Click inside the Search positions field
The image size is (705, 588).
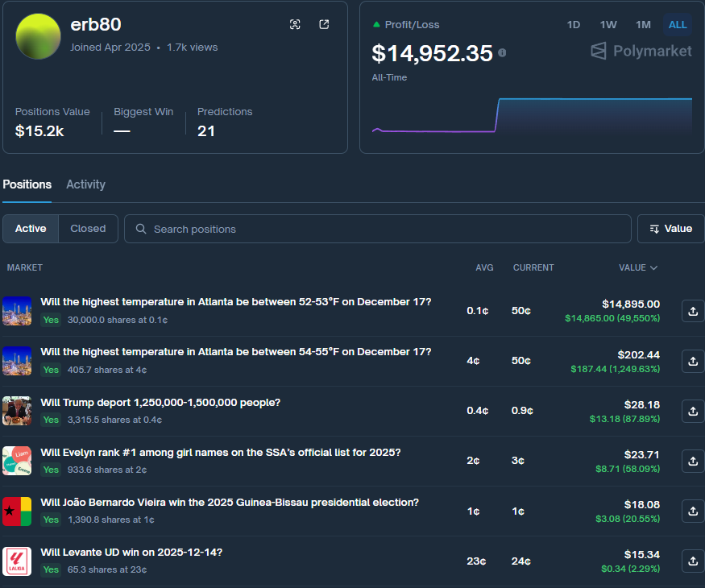click(322, 229)
